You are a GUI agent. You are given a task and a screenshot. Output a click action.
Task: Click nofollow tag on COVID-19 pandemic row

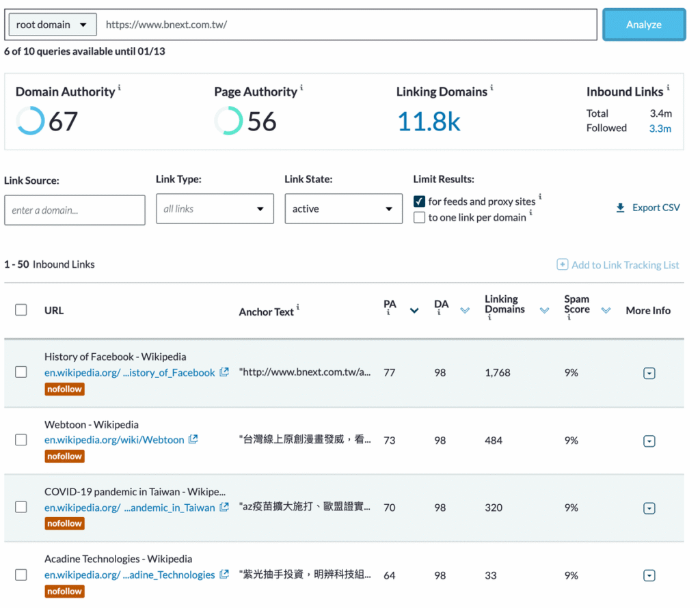point(65,524)
